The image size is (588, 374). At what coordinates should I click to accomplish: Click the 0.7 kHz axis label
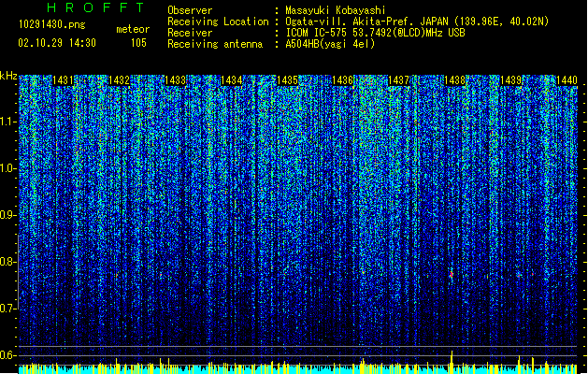click(8, 309)
